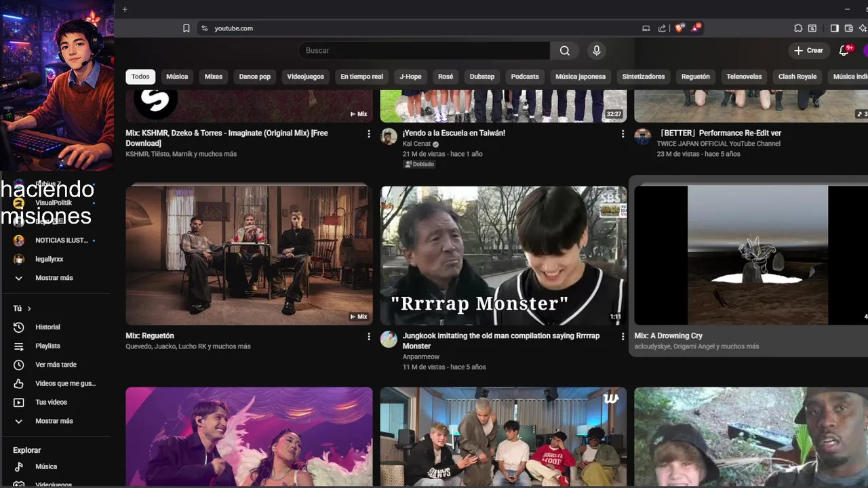Click the Crear button
The height and width of the screenshot is (488, 868).
pos(808,50)
